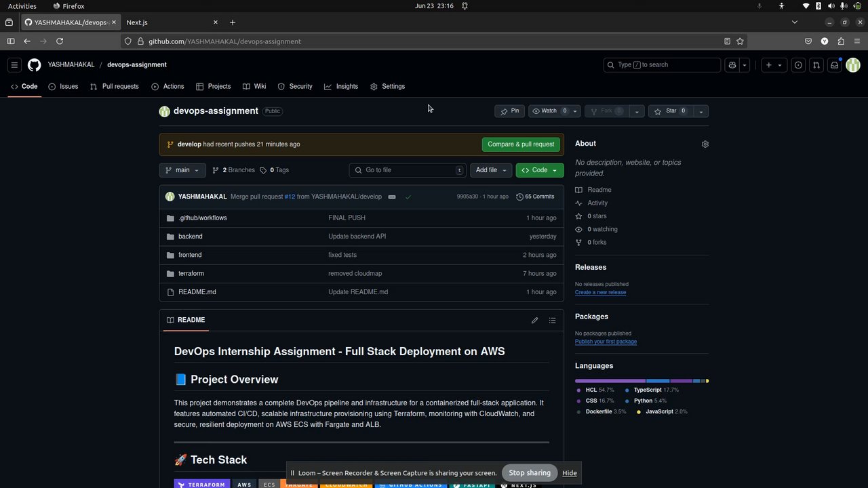868x488 pixels.
Task: Click the commit status green checkmark
Action: [408, 197]
